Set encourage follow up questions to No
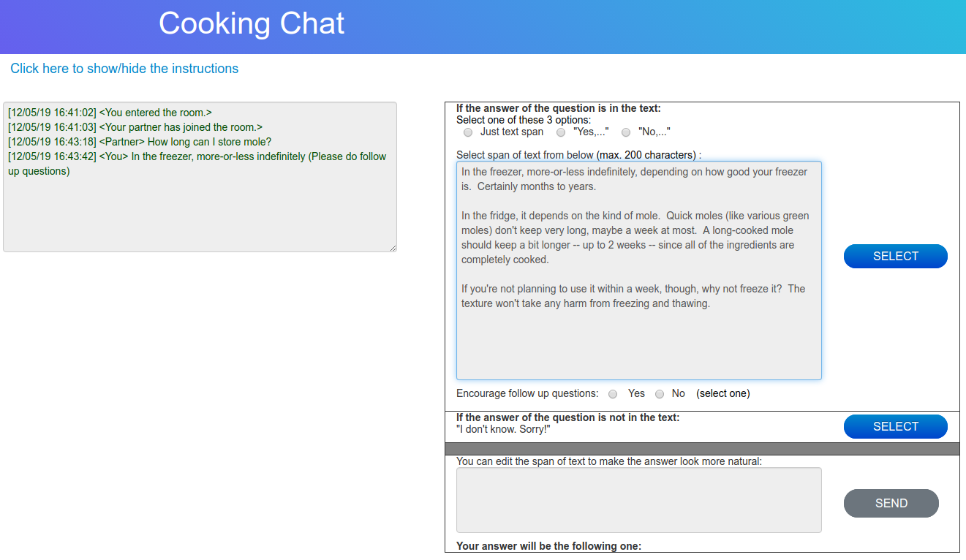966x560 pixels. pos(660,394)
